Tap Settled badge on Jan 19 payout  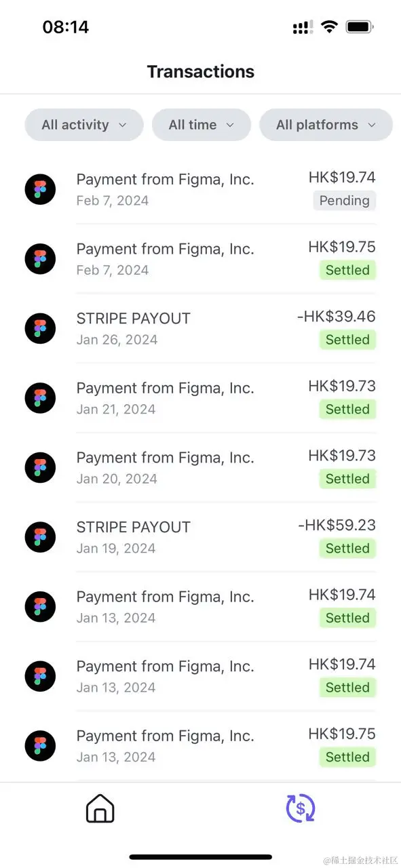coord(347,548)
